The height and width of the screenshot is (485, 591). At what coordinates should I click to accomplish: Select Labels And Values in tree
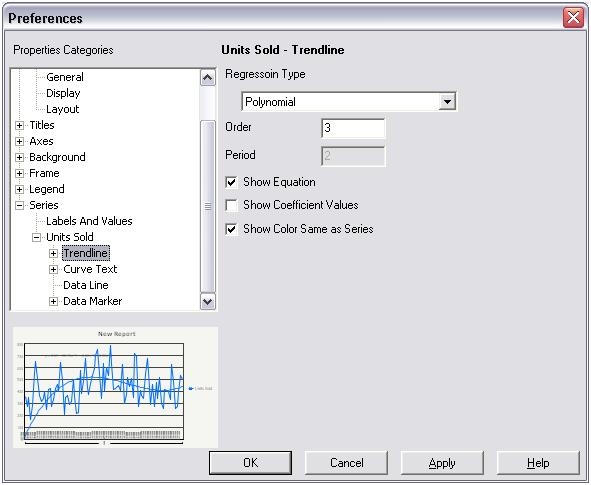(x=89, y=221)
